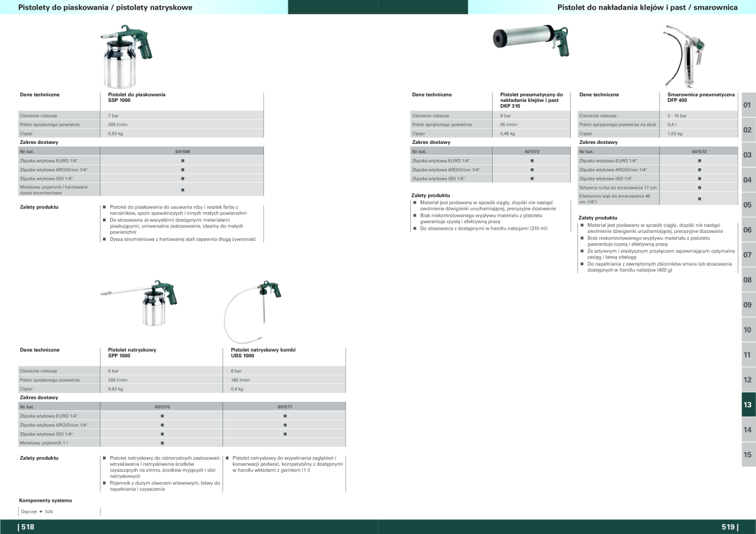
Task: Click the 'Zakres dostawy' heading in the SSP 1000 table
Action: coord(39,142)
